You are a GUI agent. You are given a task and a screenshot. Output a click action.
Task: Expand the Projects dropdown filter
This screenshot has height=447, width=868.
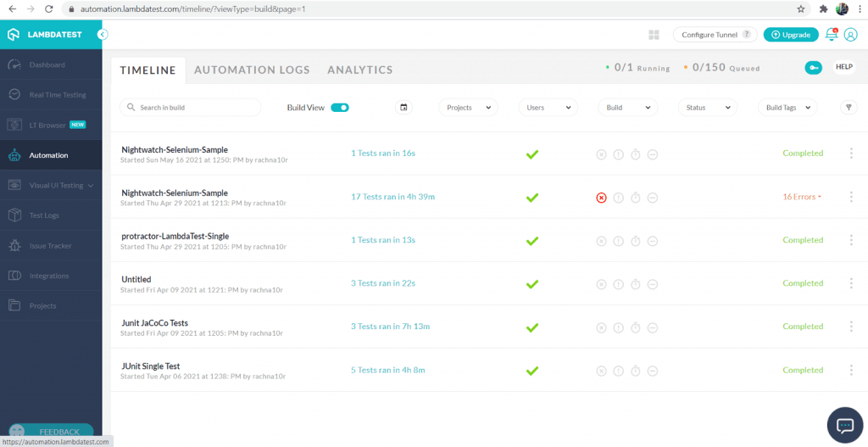pyautogui.click(x=468, y=108)
